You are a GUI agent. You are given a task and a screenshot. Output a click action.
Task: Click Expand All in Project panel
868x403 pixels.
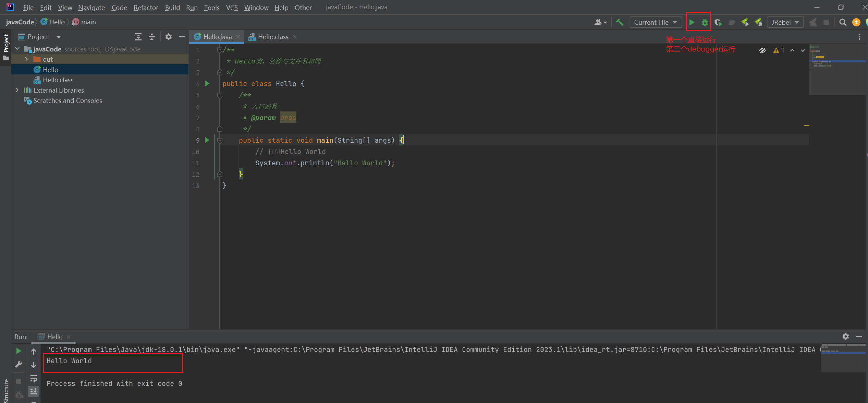point(138,37)
